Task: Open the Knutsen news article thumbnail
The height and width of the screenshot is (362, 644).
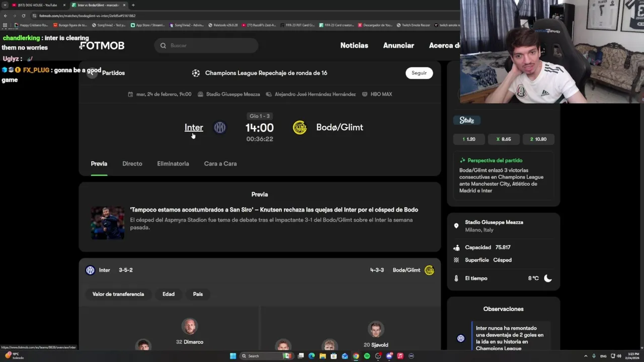Action: coord(108,223)
